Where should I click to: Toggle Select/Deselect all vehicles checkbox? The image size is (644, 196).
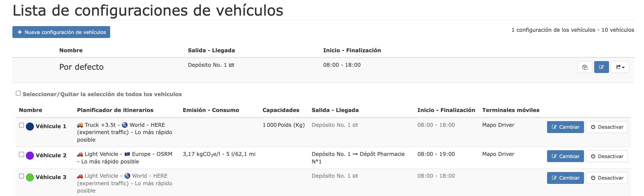point(18,93)
